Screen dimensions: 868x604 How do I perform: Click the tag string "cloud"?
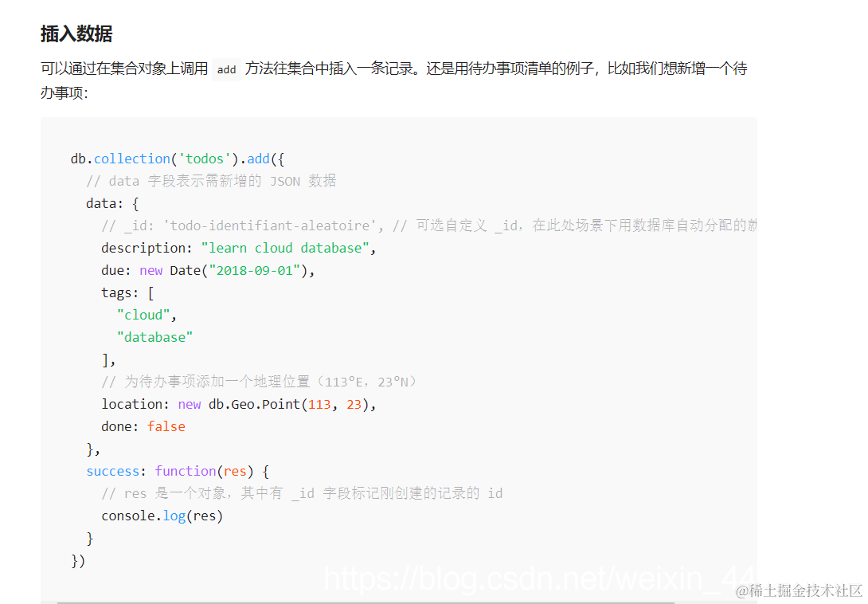[143, 315]
